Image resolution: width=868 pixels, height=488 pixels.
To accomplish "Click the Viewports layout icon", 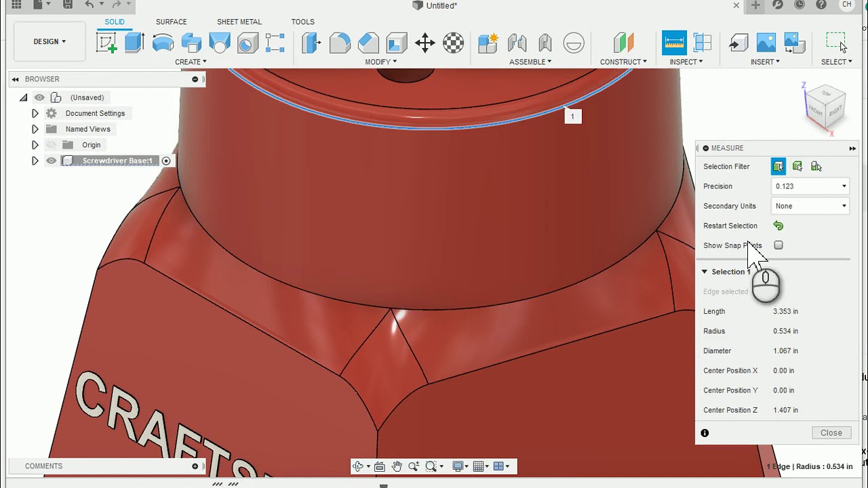I will (x=499, y=466).
